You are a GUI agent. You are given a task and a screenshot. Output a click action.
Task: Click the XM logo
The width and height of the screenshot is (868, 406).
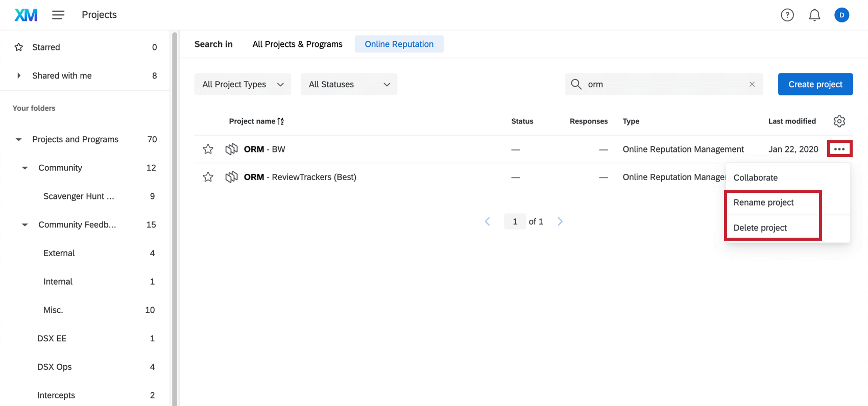[x=26, y=15]
